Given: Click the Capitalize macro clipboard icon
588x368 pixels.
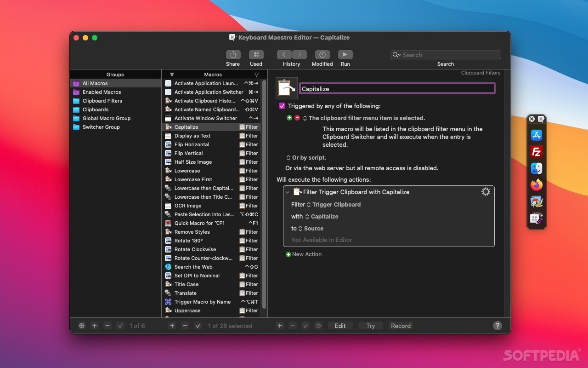Looking at the screenshot, I should tap(287, 88).
